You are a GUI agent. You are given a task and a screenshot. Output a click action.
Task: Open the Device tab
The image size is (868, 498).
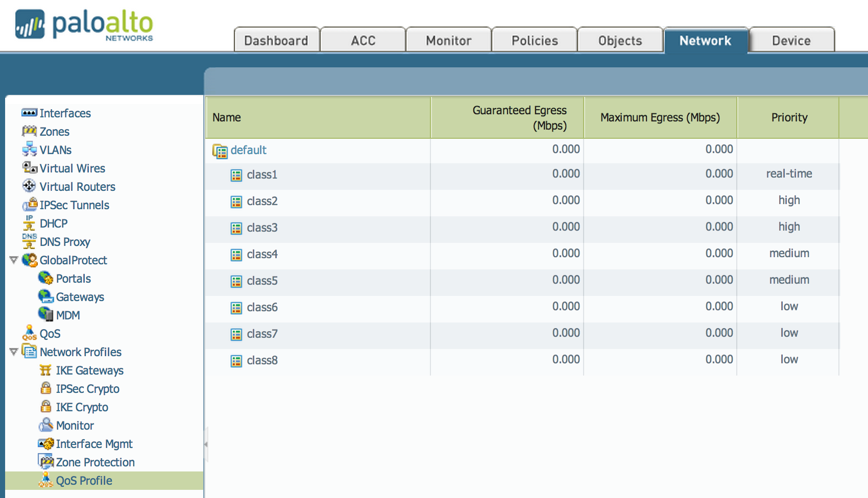791,40
